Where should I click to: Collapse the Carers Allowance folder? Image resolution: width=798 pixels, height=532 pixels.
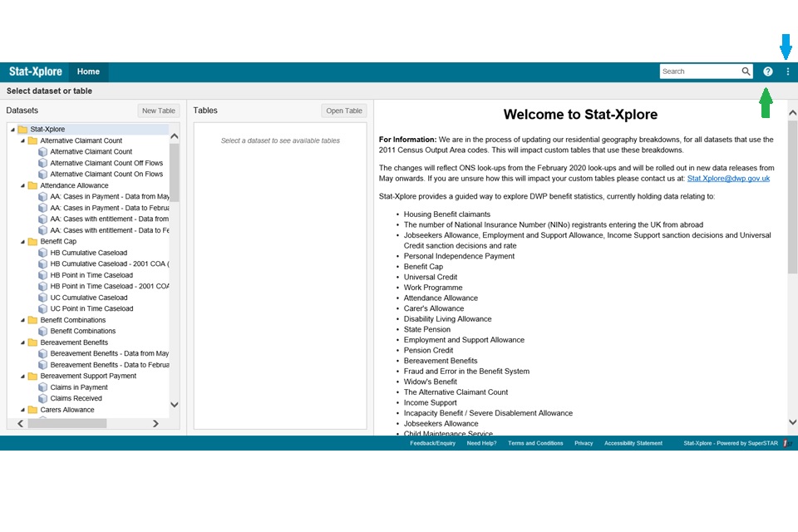(22, 409)
